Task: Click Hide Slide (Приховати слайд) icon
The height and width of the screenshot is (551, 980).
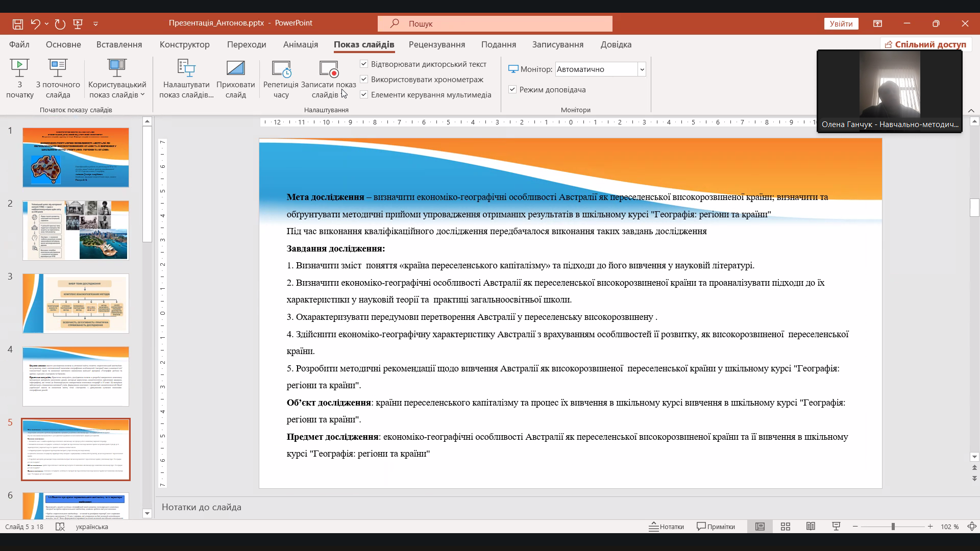Action: (235, 69)
